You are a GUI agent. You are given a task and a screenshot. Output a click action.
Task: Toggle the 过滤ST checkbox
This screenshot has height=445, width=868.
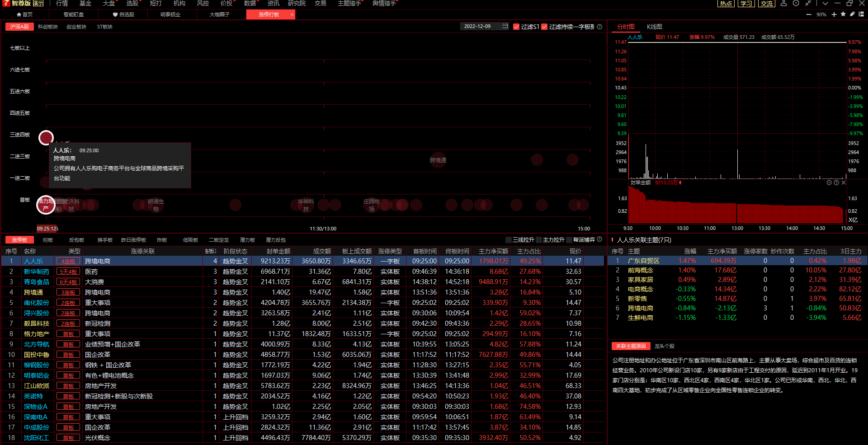(516, 27)
